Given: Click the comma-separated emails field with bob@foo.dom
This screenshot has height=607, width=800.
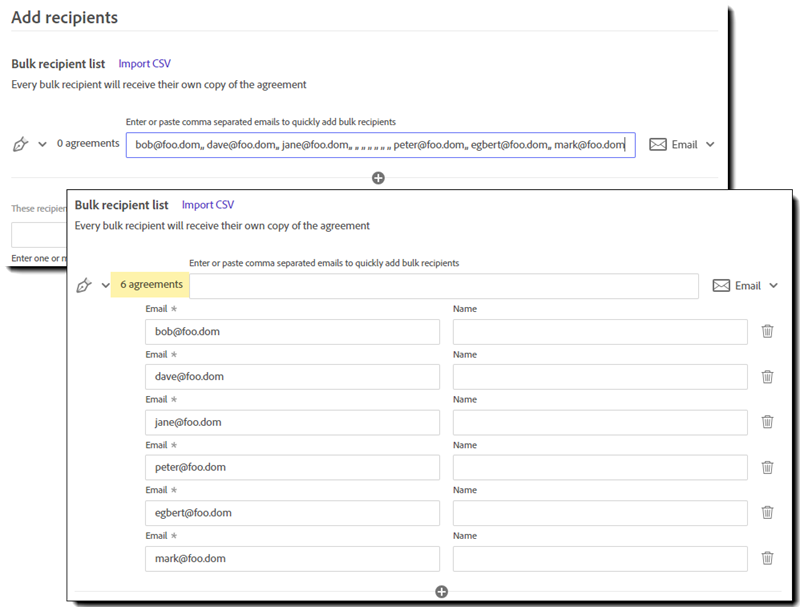Looking at the screenshot, I should pyautogui.click(x=380, y=145).
